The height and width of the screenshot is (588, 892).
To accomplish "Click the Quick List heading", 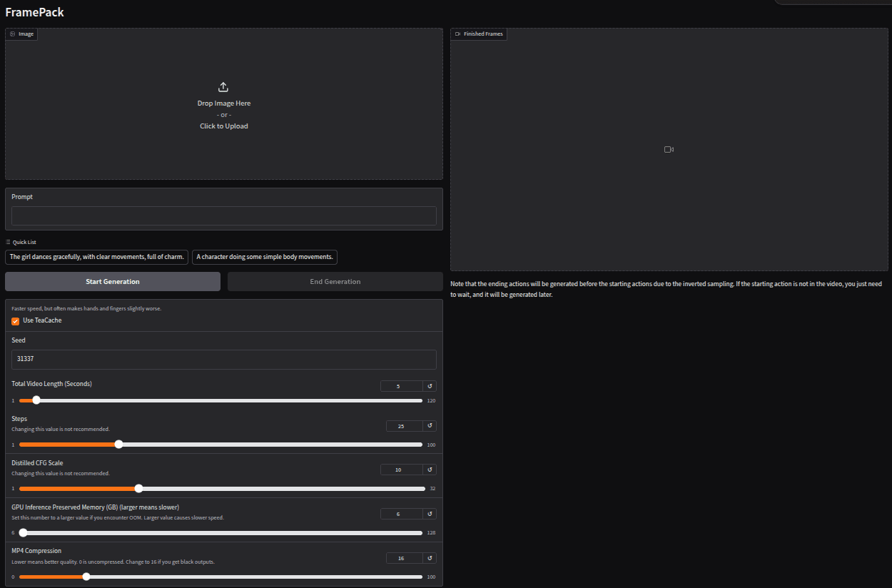I will pos(21,242).
